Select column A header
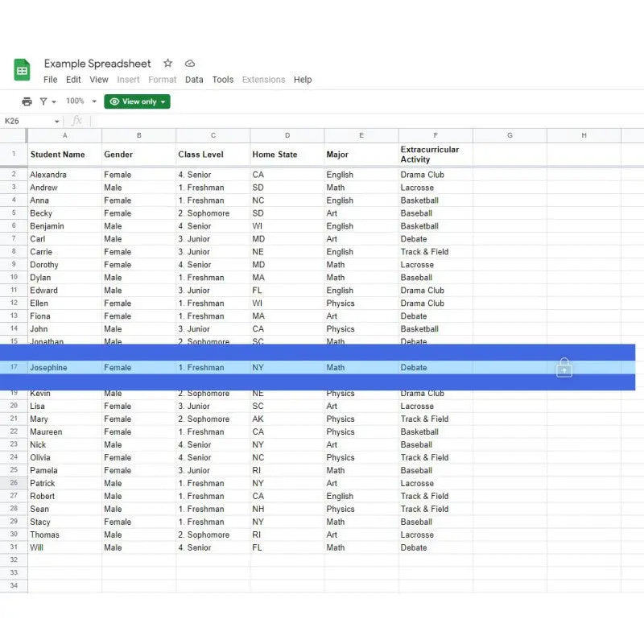This screenshot has height=644, width=644. click(x=64, y=135)
